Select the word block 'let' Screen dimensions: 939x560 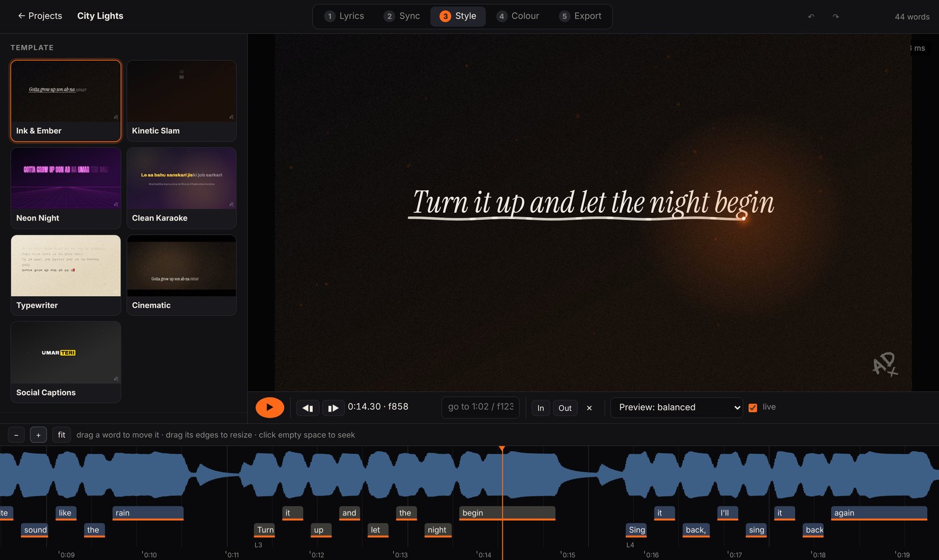(x=378, y=530)
